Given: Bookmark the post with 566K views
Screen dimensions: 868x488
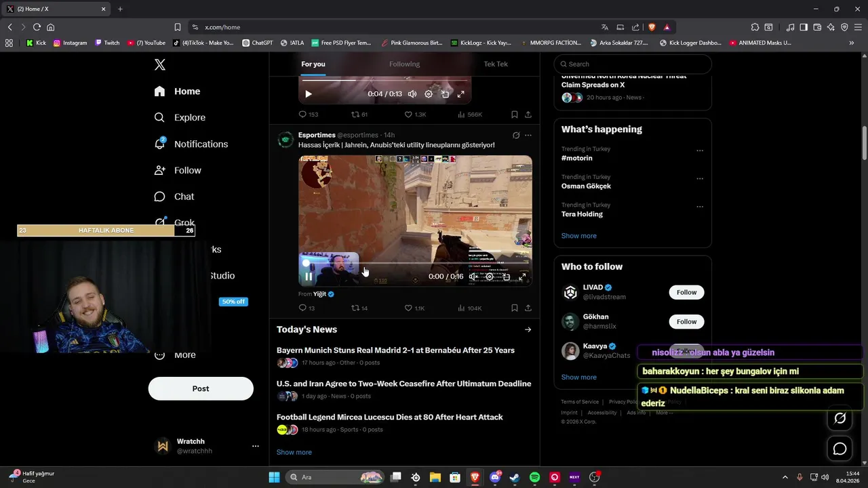Looking at the screenshot, I should click(x=515, y=115).
